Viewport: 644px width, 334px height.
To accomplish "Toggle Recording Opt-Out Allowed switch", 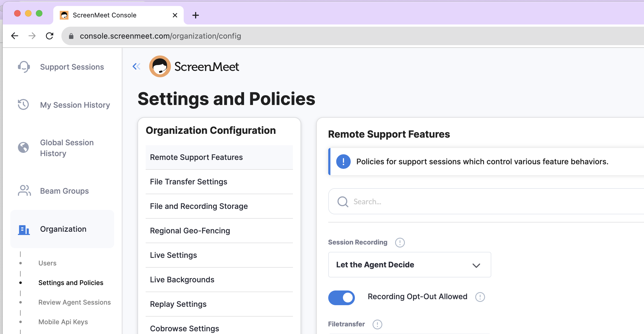I will coord(342,298).
